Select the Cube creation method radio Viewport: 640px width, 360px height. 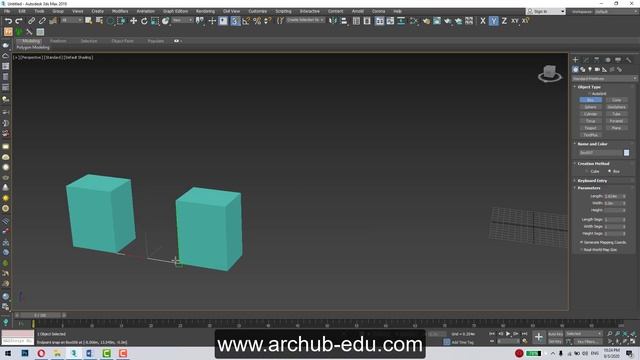pos(587,171)
